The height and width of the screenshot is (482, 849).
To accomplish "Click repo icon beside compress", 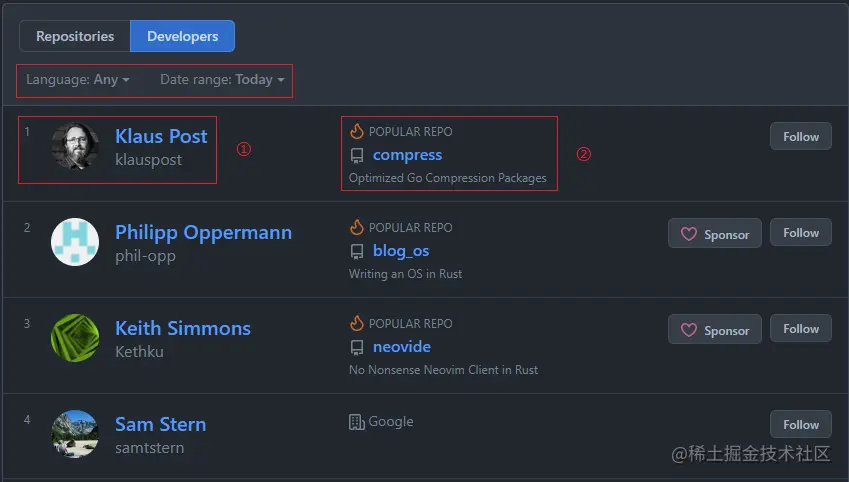I will [357, 155].
